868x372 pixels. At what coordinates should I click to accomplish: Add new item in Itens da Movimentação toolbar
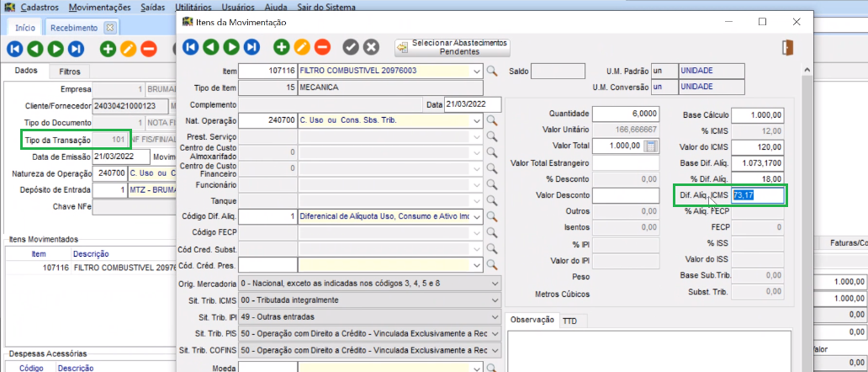(x=282, y=47)
